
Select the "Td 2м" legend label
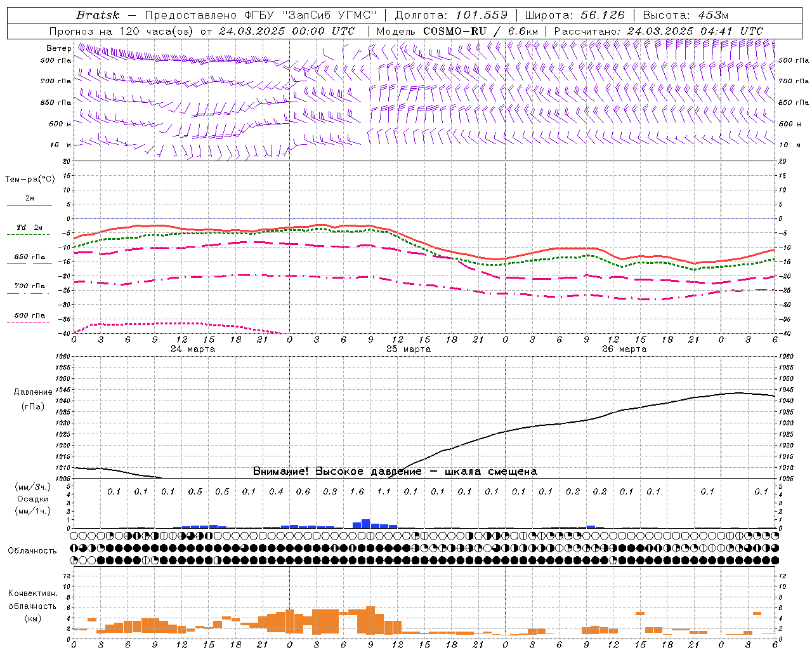tap(30, 227)
